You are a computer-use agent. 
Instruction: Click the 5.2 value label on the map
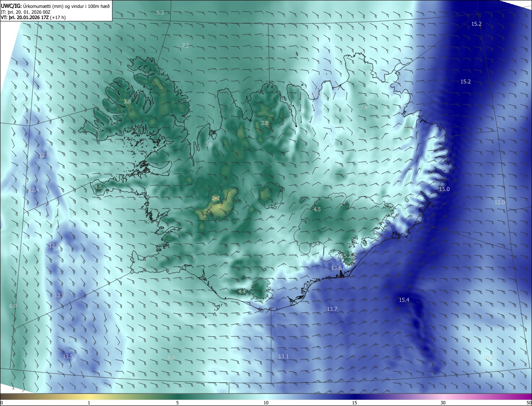click(x=347, y=256)
